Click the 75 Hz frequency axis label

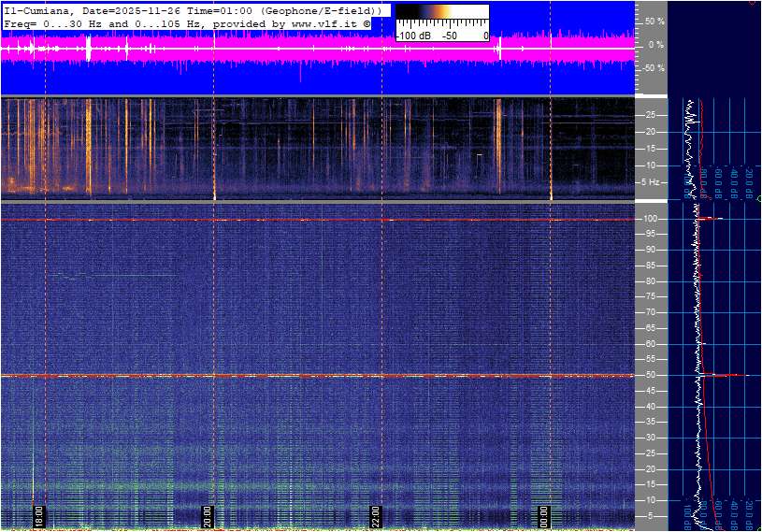pos(652,296)
